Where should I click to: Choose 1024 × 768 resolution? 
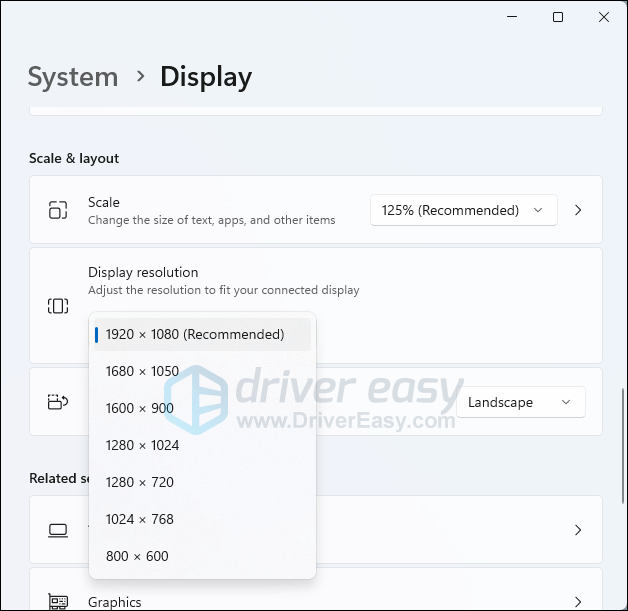139,519
